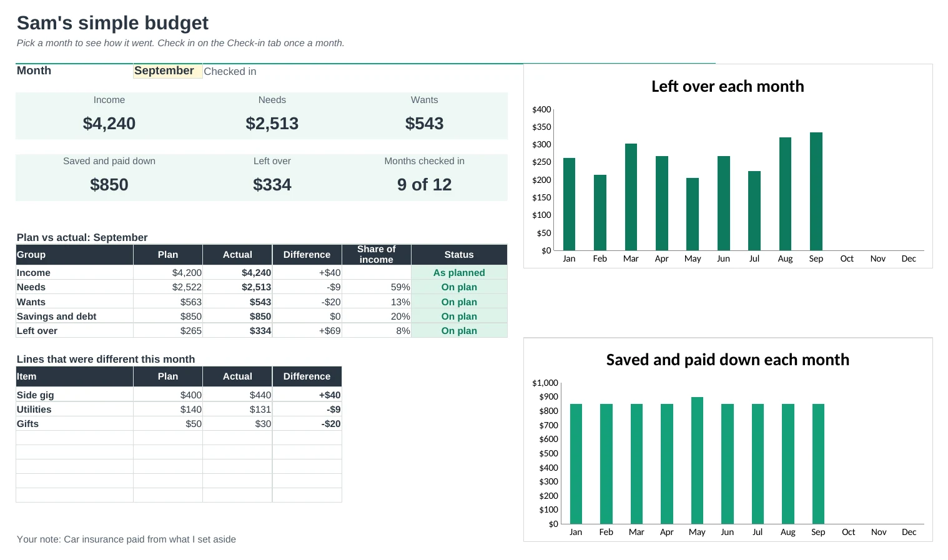This screenshot has width=948, height=560.
Task: Select the Left over row plan $265
Action: tap(168, 331)
